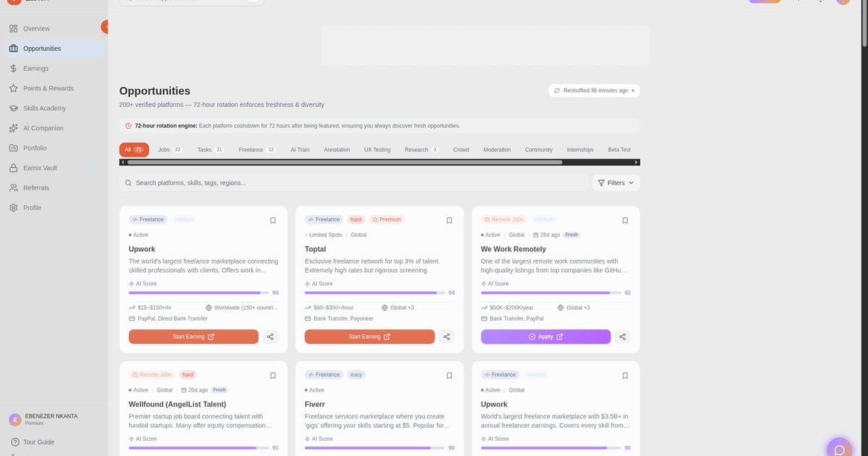Select Opportunities in the sidebar
The height and width of the screenshot is (456, 868).
pyautogui.click(x=54, y=48)
